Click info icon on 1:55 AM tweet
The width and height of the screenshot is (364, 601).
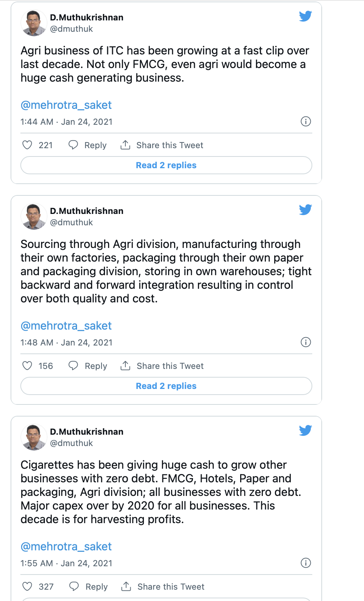305,563
